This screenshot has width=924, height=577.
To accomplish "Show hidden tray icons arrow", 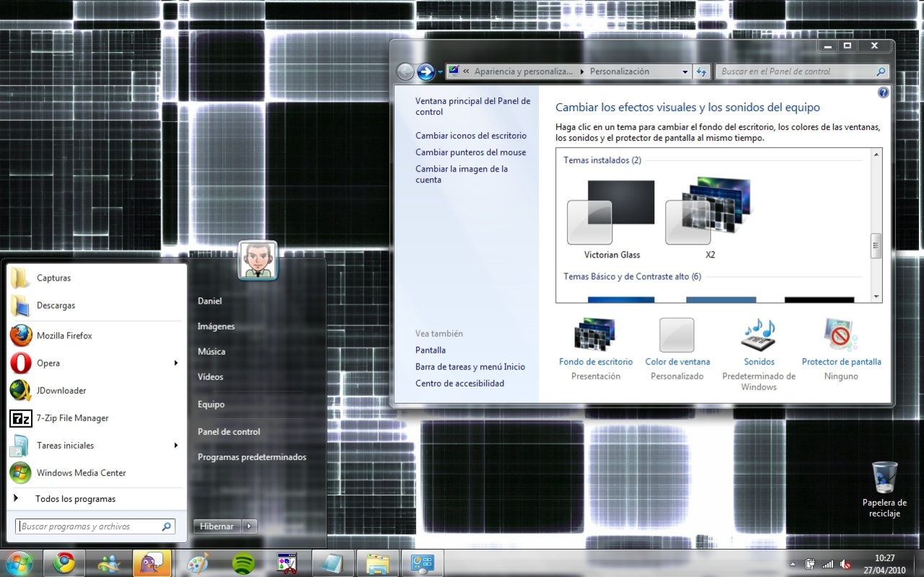I will tap(793, 564).
